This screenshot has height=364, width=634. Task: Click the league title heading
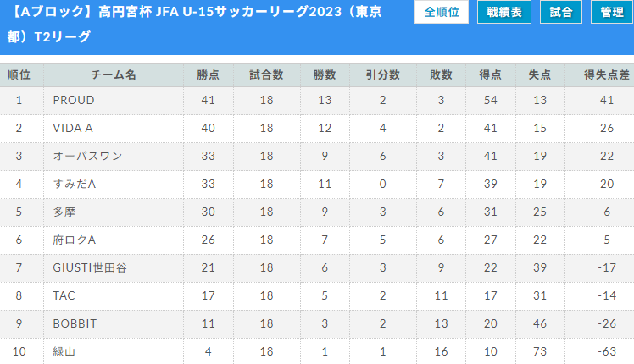(194, 24)
